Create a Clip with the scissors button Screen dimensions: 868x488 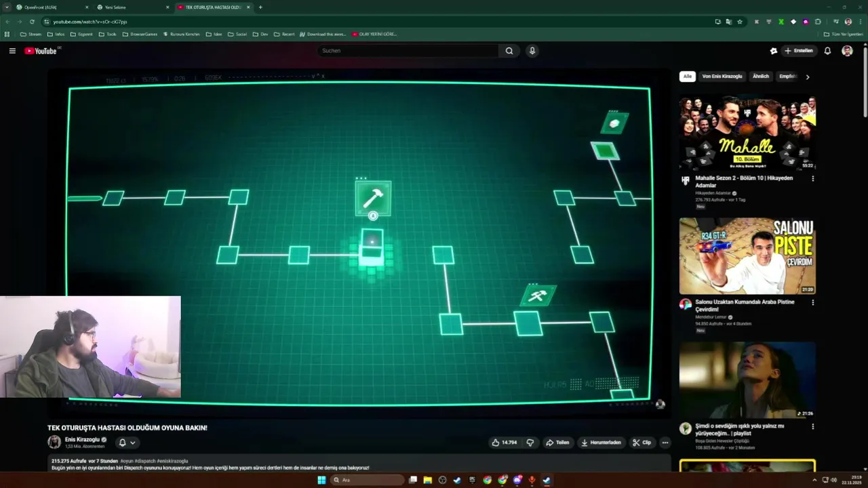coord(642,443)
